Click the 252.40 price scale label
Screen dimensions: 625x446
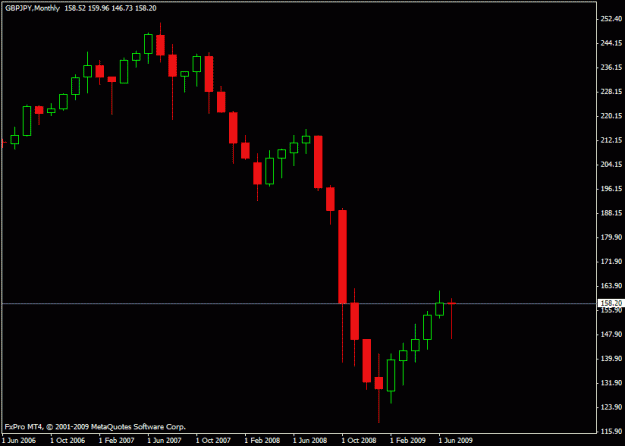point(611,19)
